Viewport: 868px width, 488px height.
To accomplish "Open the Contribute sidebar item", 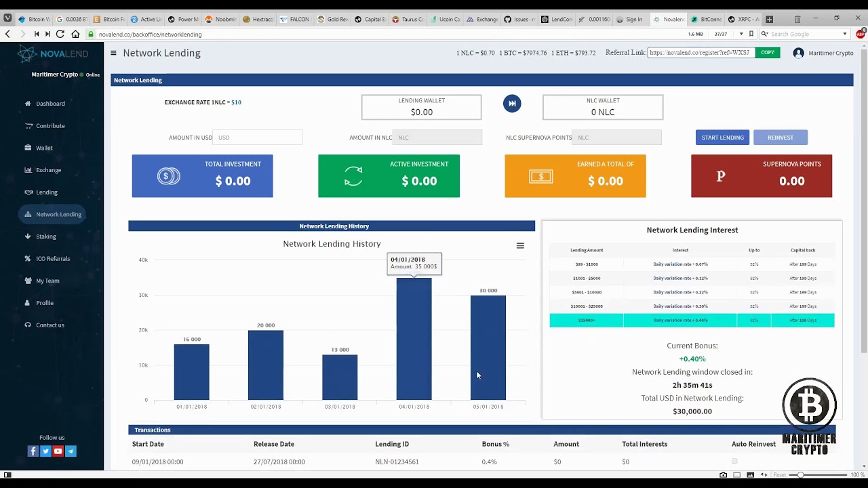I will click(x=45, y=126).
